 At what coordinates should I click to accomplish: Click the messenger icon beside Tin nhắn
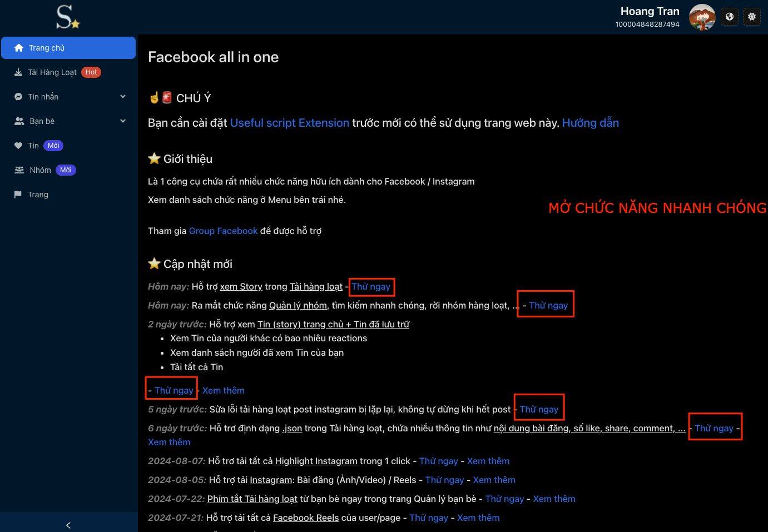point(18,97)
